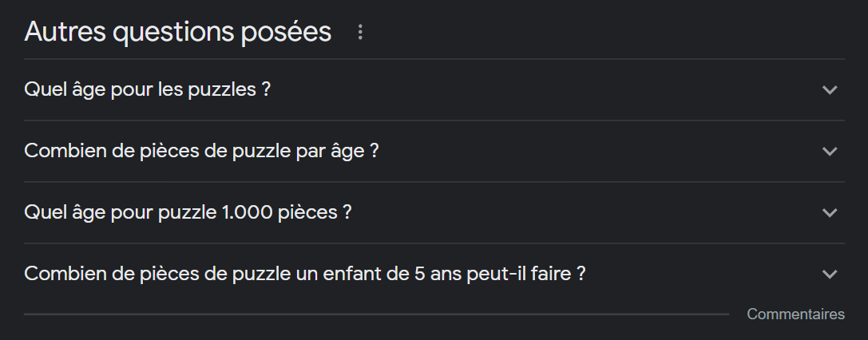Click the question about un enfant de 5 ans
This screenshot has height=340, width=868.
(305, 274)
